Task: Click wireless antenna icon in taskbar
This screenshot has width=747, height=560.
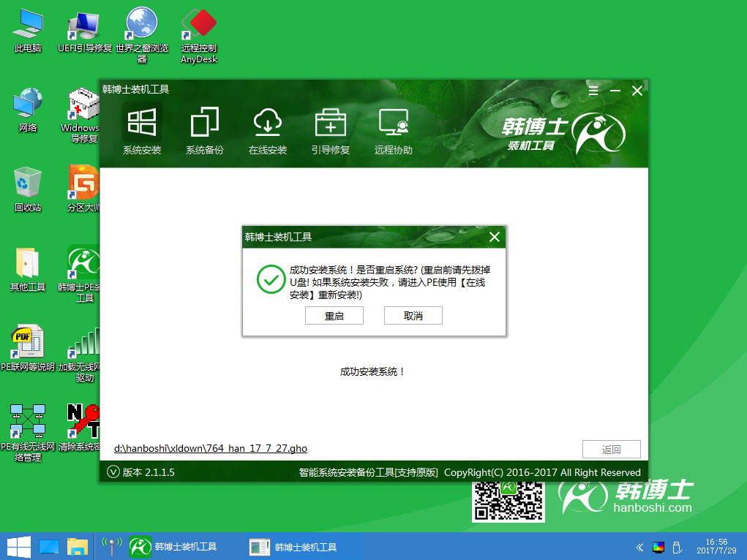Action: [112, 546]
